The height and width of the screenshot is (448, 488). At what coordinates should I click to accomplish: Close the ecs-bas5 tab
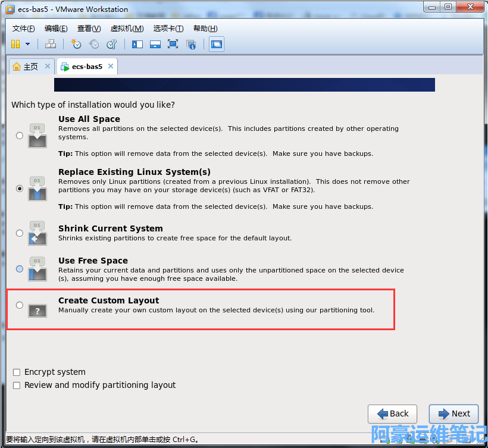[110, 67]
